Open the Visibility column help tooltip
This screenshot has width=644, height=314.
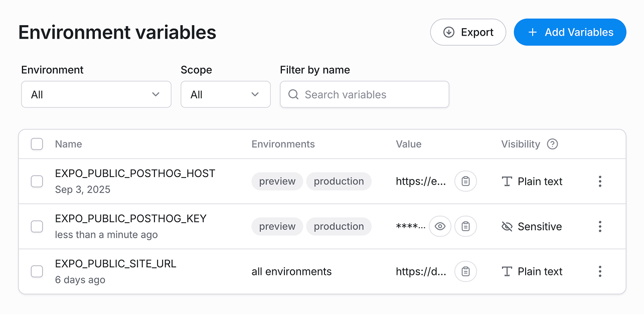pos(552,144)
